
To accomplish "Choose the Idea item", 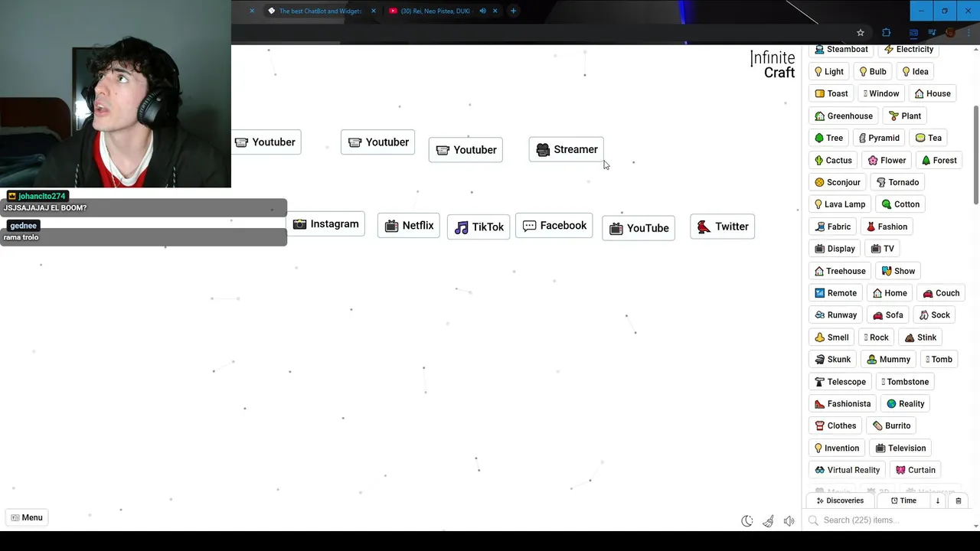I will point(915,71).
